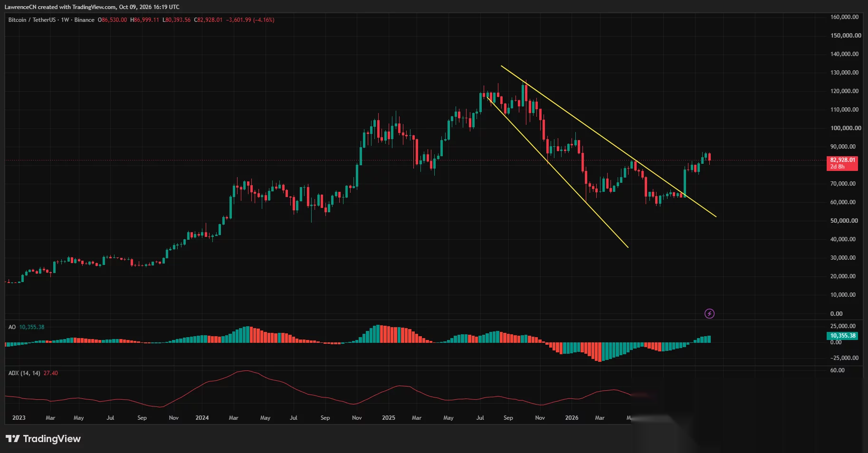Viewport: 868px width, 453px height.
Task: Click the purple lightning bolt icon
Action: pyautogui.click(x=709, y=313)
